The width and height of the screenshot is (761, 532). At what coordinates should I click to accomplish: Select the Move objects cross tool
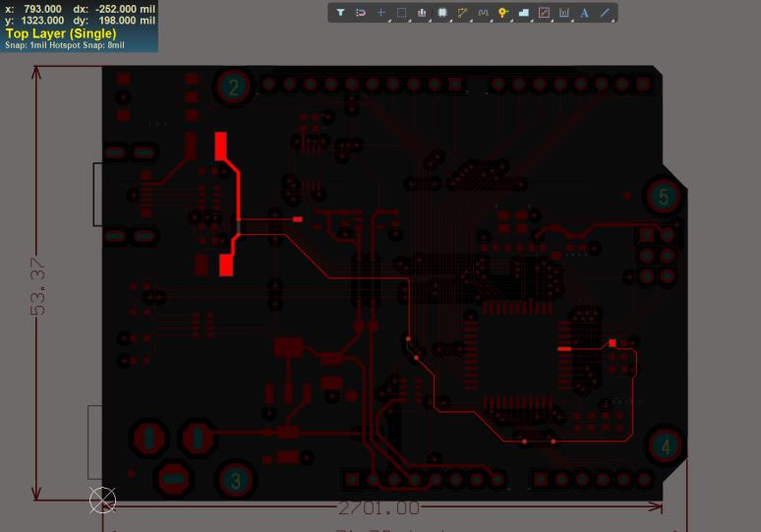[x=381, y=13]
